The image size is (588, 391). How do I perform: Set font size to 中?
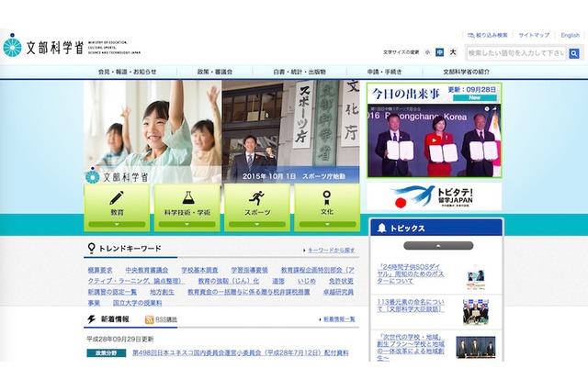pyautogui.click(x=439, y=52)
